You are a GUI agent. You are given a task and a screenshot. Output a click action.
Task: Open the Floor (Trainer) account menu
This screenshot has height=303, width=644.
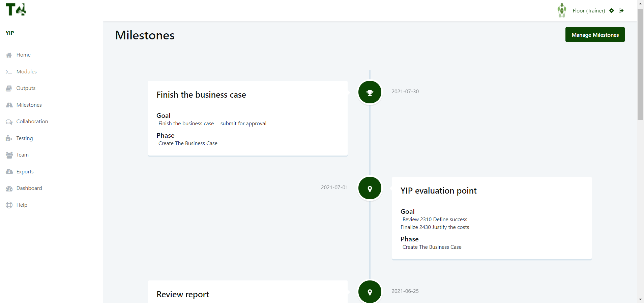click(589, 10)
